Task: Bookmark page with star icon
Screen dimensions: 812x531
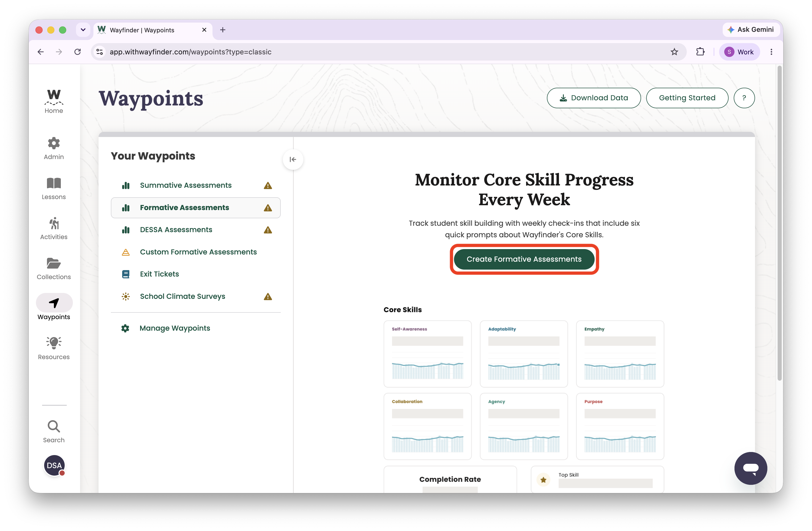Action: coord(674,52)
